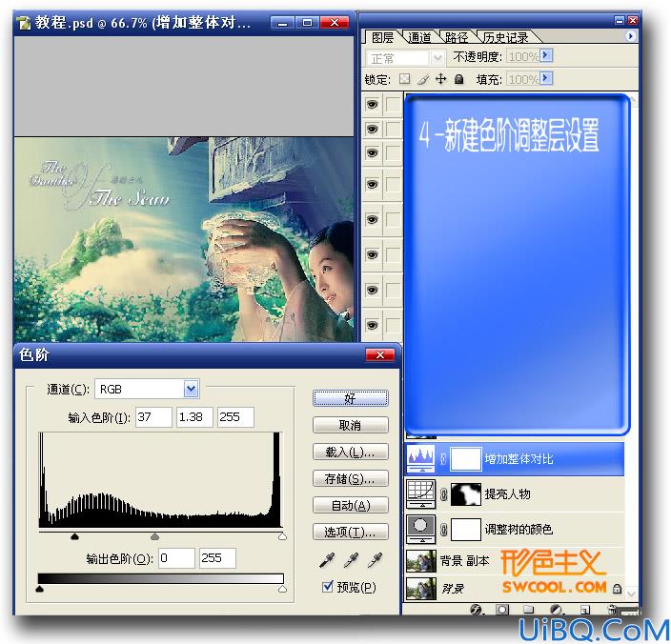Click the black input slider under histogram
Screen dimensions: 671x644
(74, 536)
